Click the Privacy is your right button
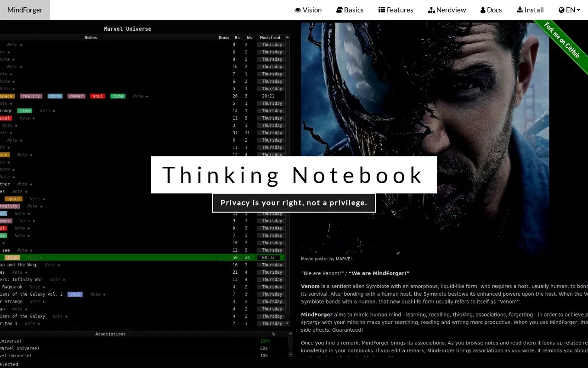Screen dimensions: 588x368 point(294,203)
